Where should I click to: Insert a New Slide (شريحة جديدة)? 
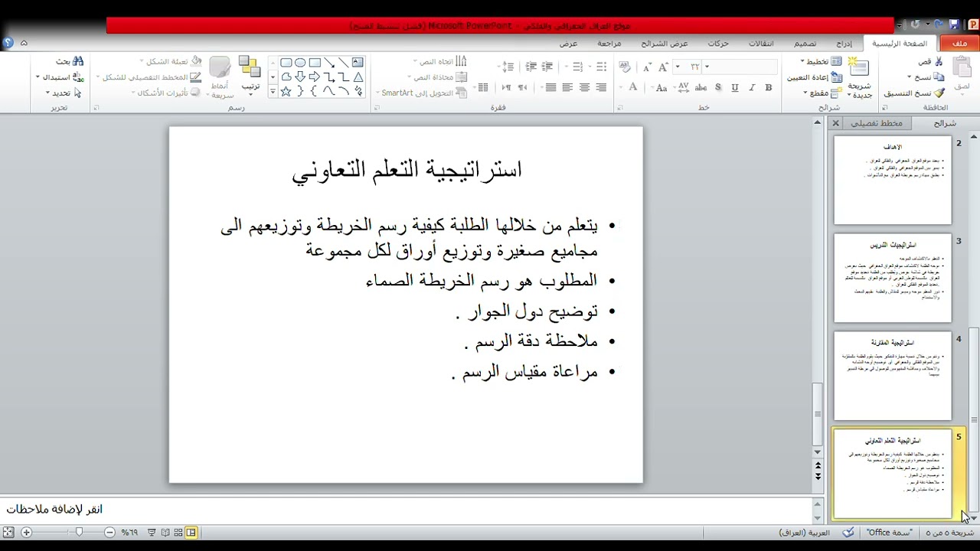coord(859,79)
